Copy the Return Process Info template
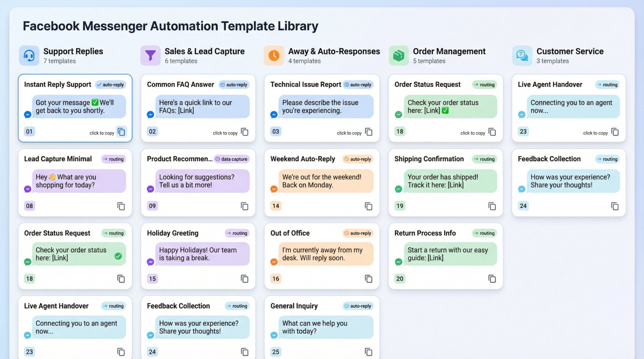This screenshot has width=644, height=359. click(492, 279)
